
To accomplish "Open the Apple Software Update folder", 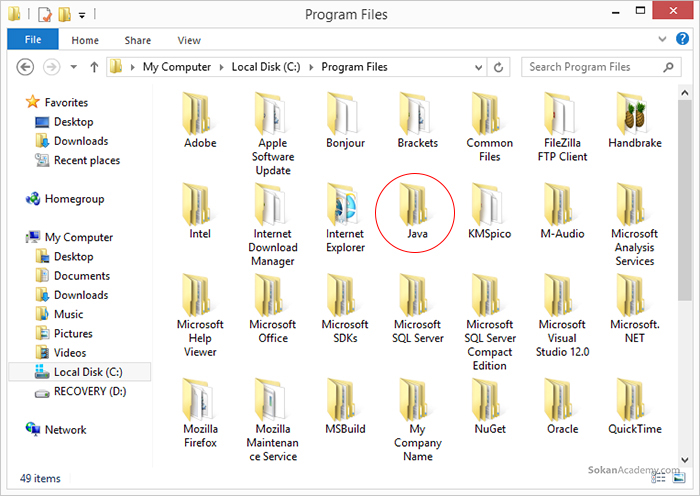I will (272, 134).
